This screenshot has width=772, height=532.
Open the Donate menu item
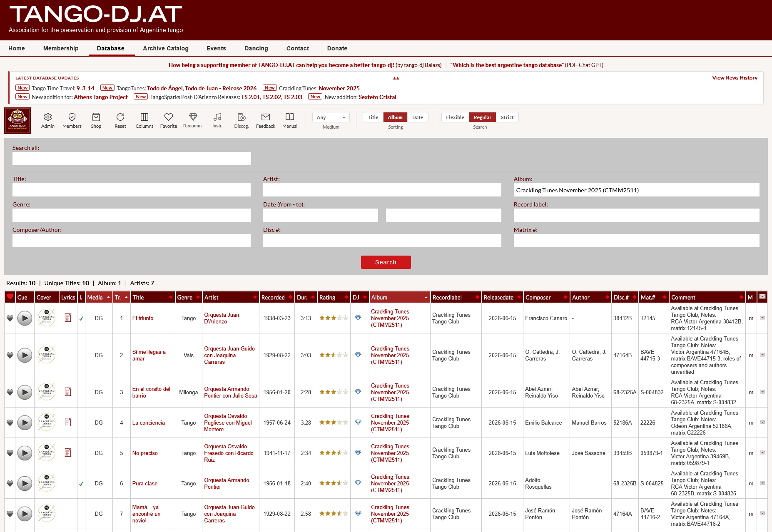click(x=337, y=48)
